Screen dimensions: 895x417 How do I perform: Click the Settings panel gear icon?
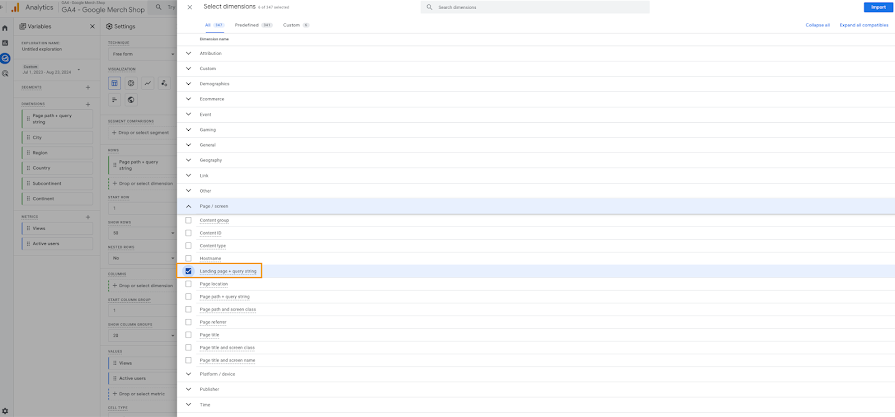pos(109,26)
